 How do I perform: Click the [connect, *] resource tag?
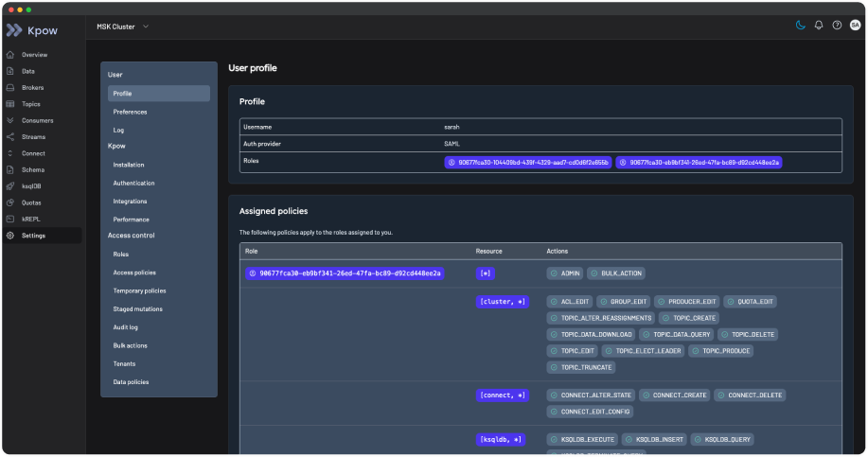502,395
